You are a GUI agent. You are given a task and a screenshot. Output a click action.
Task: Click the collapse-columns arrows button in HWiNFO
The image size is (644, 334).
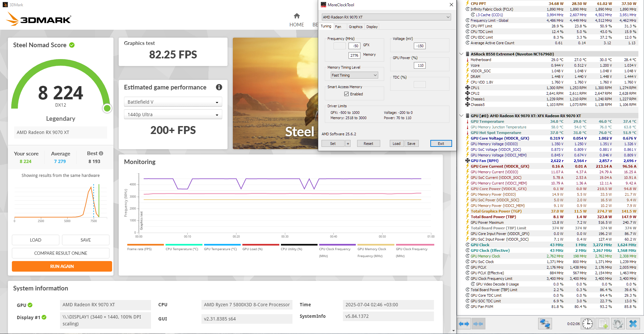478,324
